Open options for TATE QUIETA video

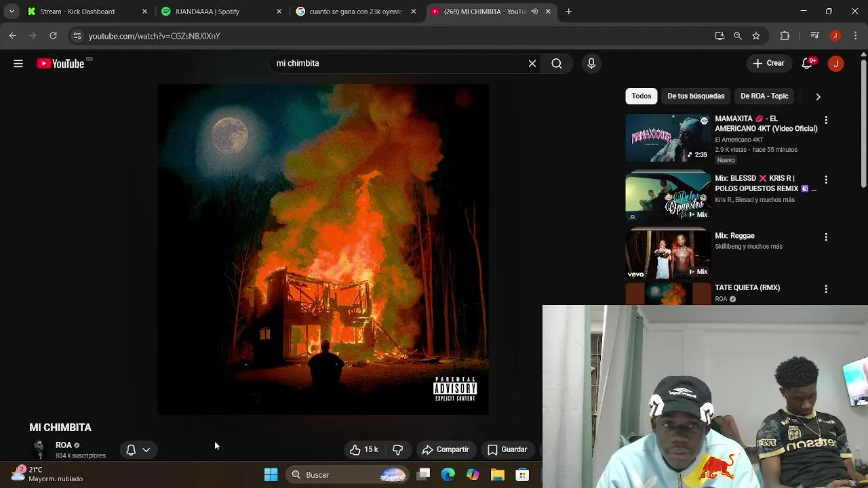coord(826,289)
